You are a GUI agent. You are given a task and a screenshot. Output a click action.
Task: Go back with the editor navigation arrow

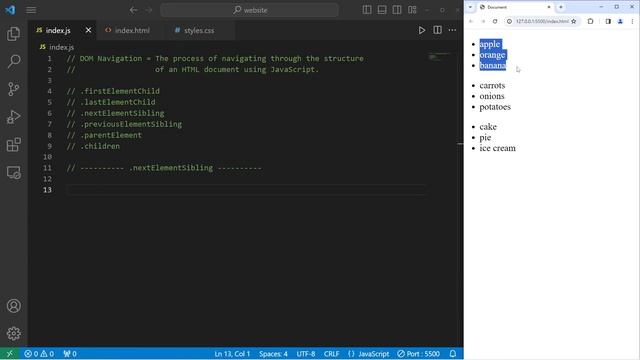[x=133, y=10]
